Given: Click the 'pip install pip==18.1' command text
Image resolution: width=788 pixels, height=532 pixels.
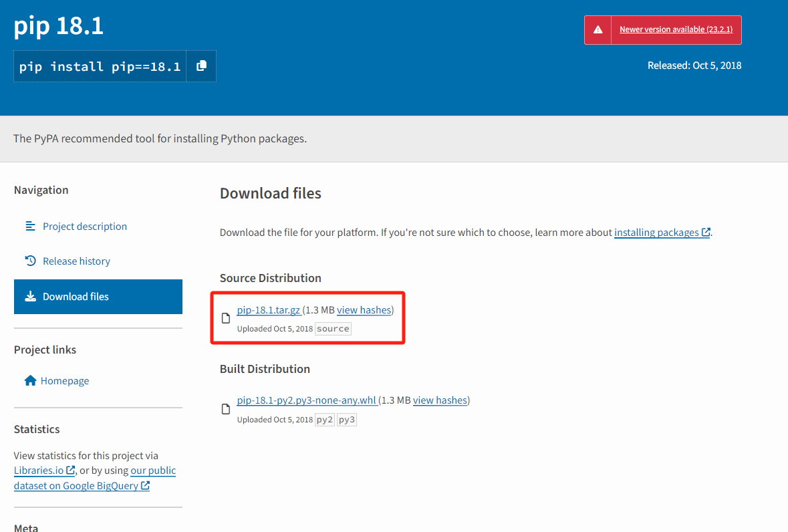Looking at the screenshot, I should click(x=100, y=66).
